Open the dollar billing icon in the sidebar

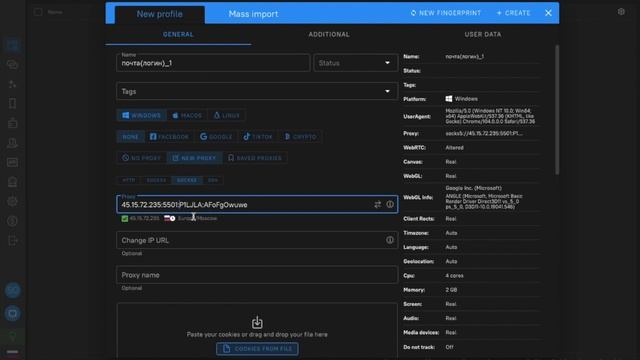(x=13, y=221)
